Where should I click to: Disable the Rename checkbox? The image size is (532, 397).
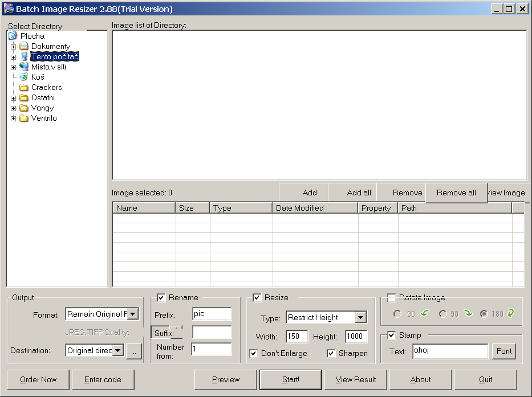point(161,297)
